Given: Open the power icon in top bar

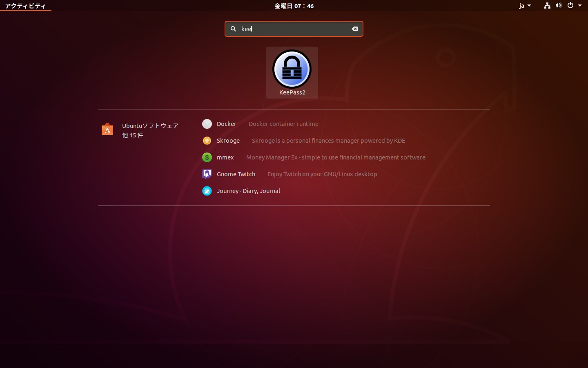Looking at the screenshot, I should (x=570, y=6).
